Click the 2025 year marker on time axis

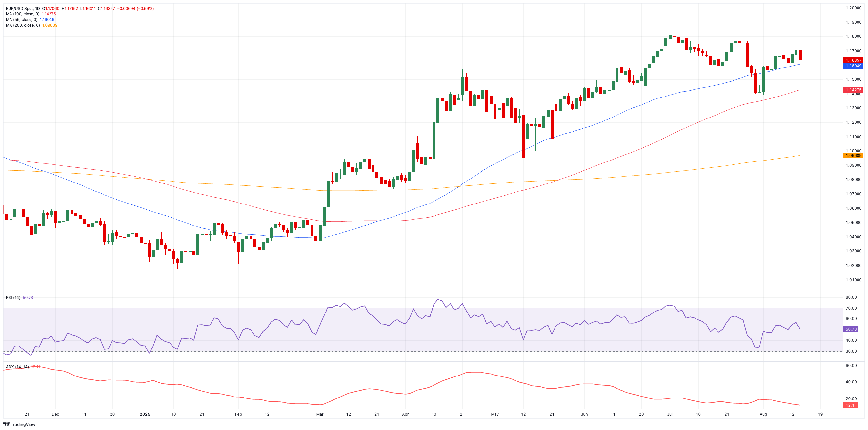click(x=145, y=414)
